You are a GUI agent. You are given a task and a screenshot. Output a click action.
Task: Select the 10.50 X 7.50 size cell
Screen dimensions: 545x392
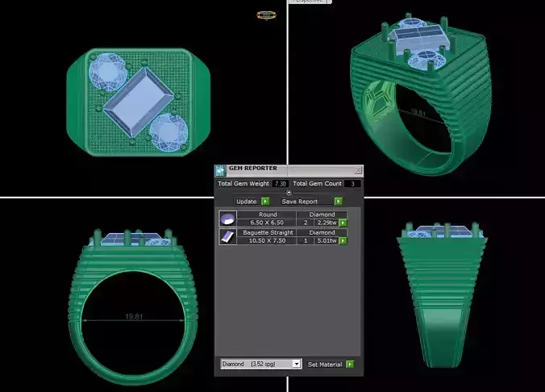[267, 240]
